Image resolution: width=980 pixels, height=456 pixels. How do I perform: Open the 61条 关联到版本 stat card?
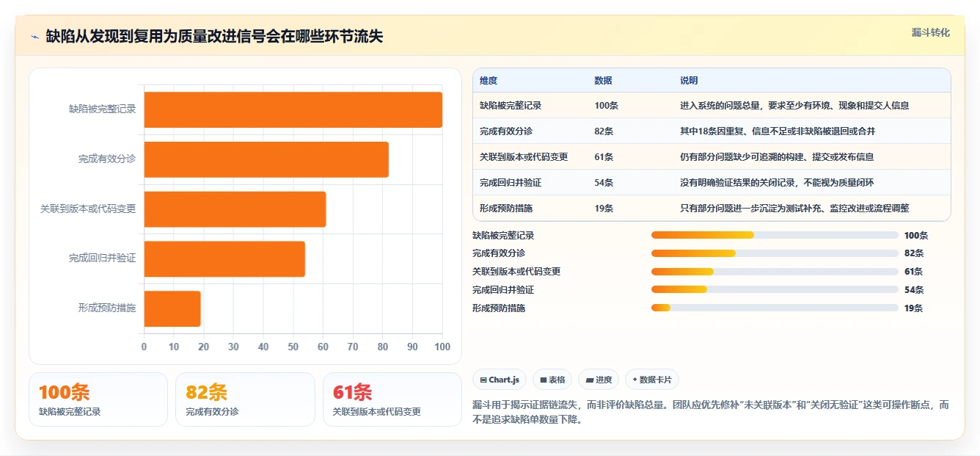click(392, 399)
